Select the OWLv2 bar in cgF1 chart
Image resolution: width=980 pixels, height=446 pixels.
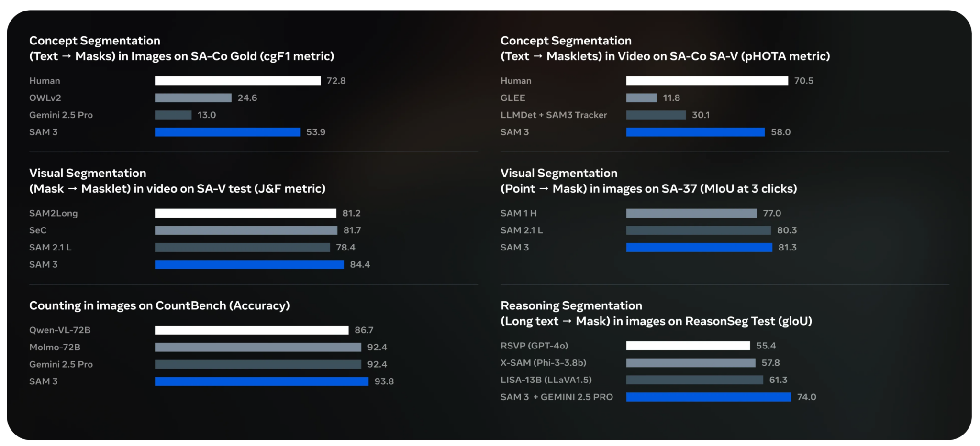click(x=193, y=98)
